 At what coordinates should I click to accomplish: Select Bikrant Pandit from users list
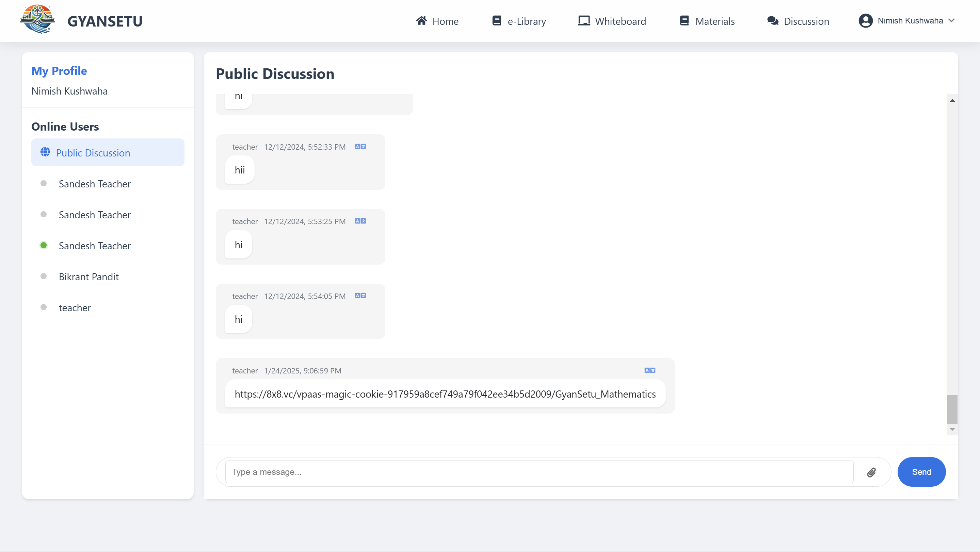point(89,277)
